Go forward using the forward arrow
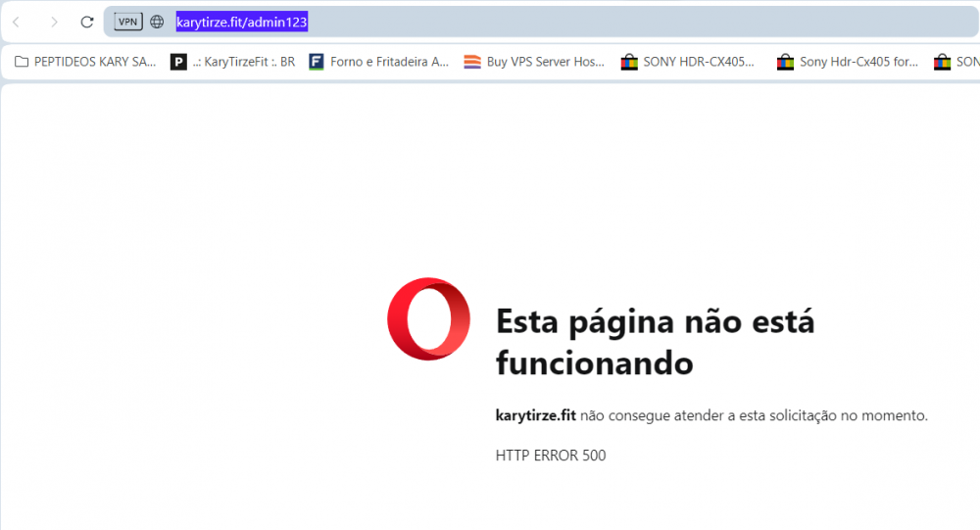 (x=54, y=23)
